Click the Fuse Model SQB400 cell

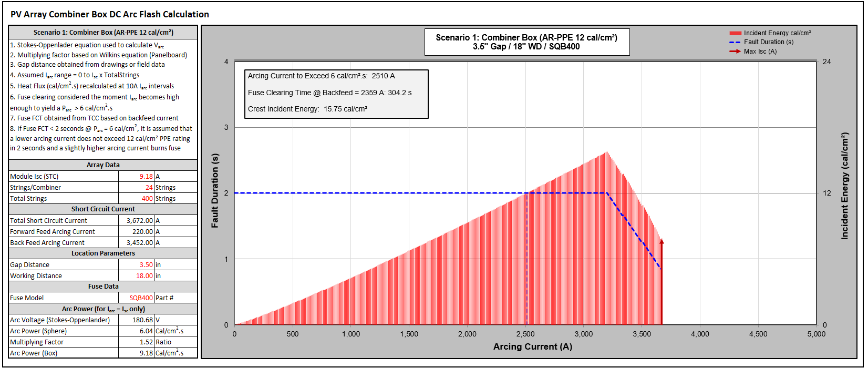point(136,298)
